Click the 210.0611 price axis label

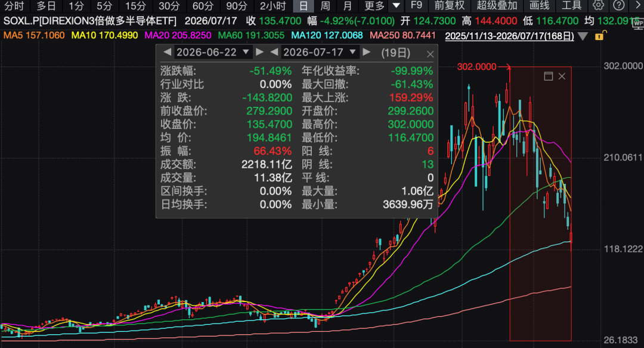pos(623,157)
